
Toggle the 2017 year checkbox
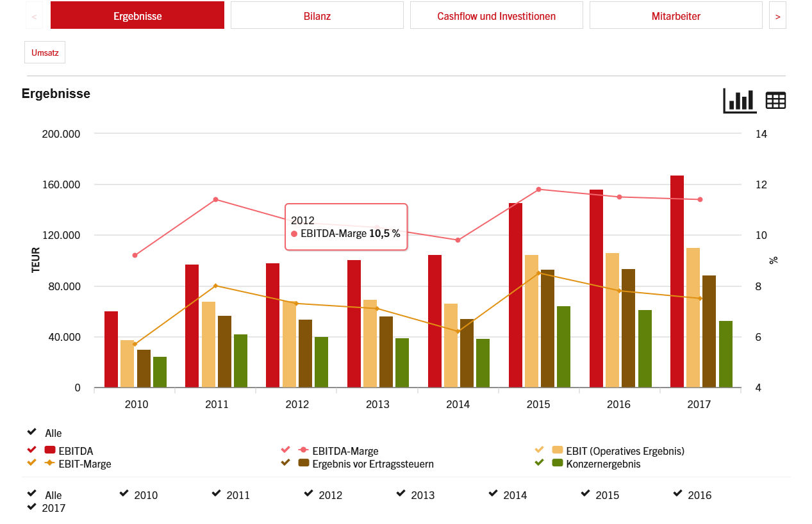tap(30, 507)
